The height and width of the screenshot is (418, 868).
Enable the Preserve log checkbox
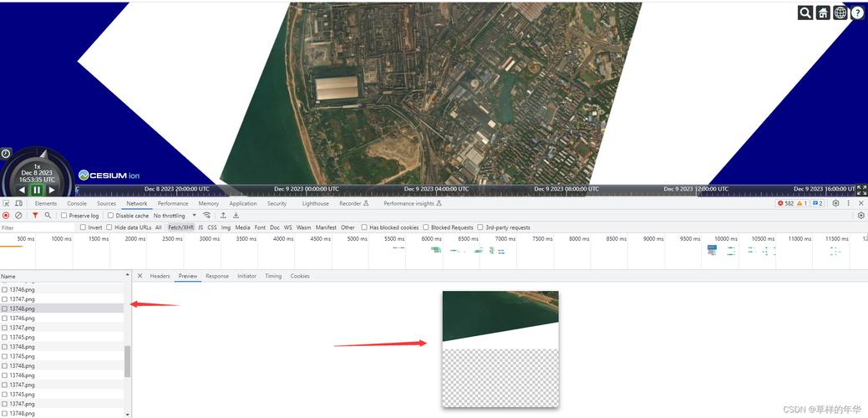64,216
